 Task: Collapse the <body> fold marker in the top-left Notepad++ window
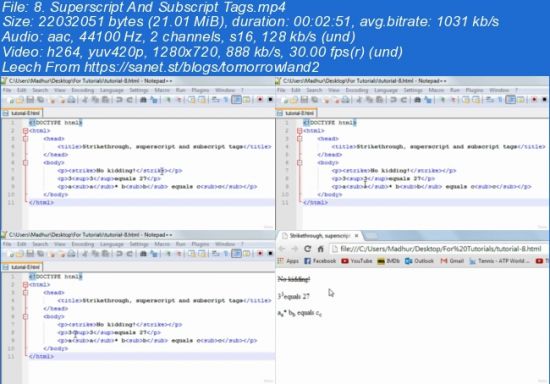[25, 163]
